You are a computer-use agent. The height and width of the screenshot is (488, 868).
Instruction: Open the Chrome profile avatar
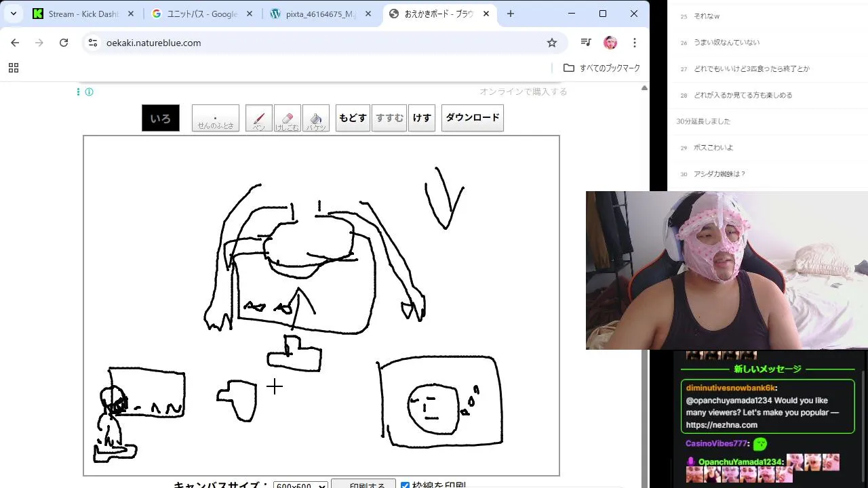coord(610,43)
